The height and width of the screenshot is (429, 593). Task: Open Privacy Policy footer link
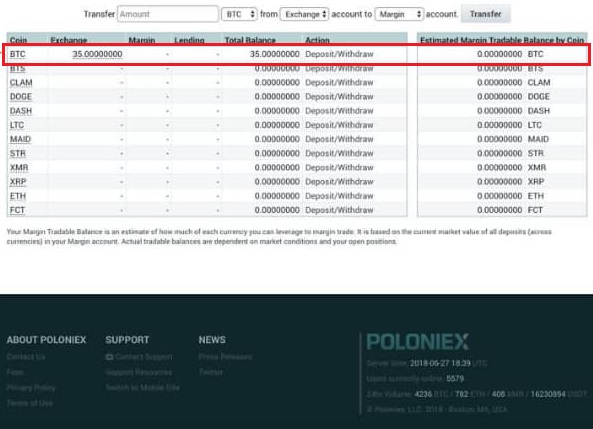31,387
